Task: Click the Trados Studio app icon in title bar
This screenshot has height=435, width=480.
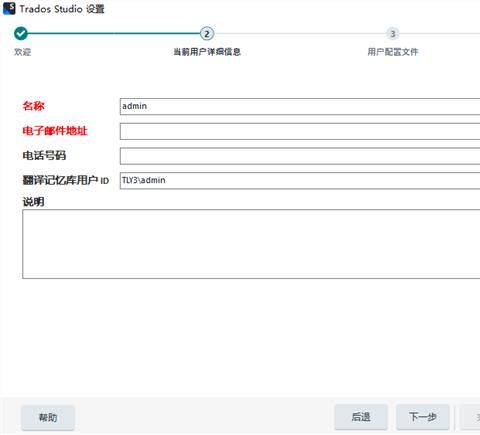Action: (9, 8)
